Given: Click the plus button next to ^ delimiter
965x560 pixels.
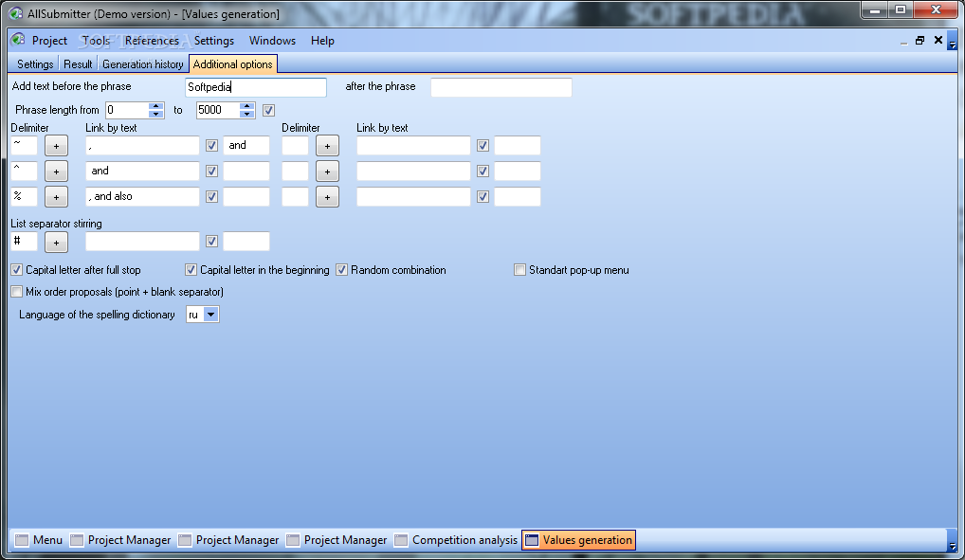Looking at the screenshot, I should coord(56,172).
